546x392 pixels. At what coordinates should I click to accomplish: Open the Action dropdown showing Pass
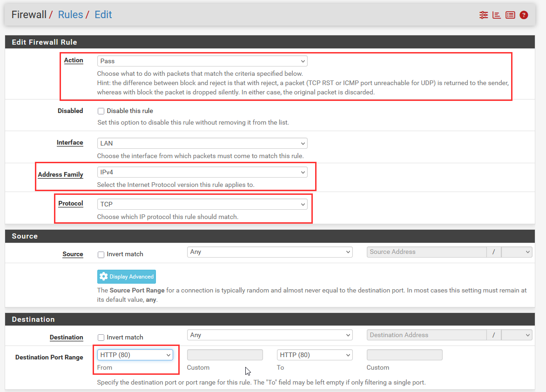tap(202, 61)
